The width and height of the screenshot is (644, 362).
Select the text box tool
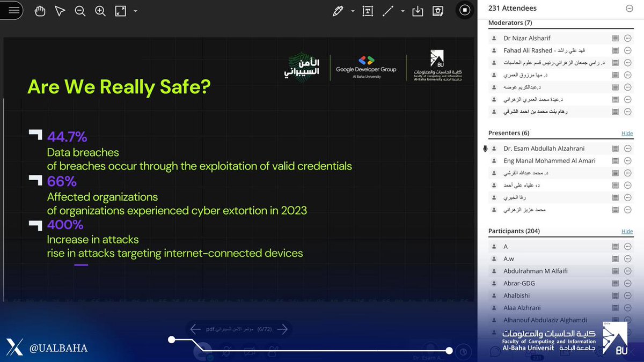point(368,11)
